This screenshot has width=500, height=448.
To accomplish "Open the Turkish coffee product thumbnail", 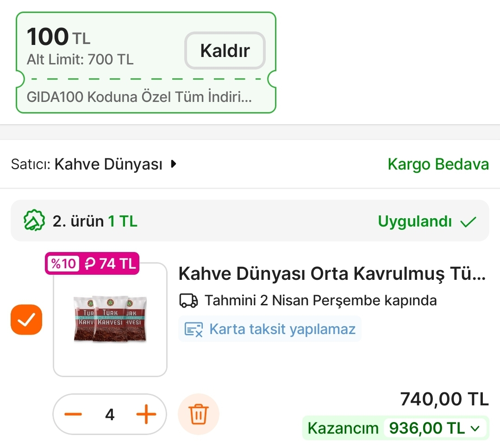I will pos(110,320).
